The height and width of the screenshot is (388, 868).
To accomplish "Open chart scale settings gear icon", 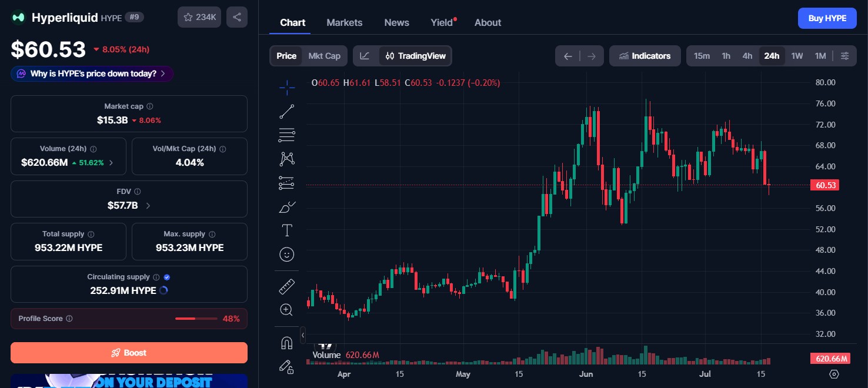I will pyautogui.click(x=834, y=374).
